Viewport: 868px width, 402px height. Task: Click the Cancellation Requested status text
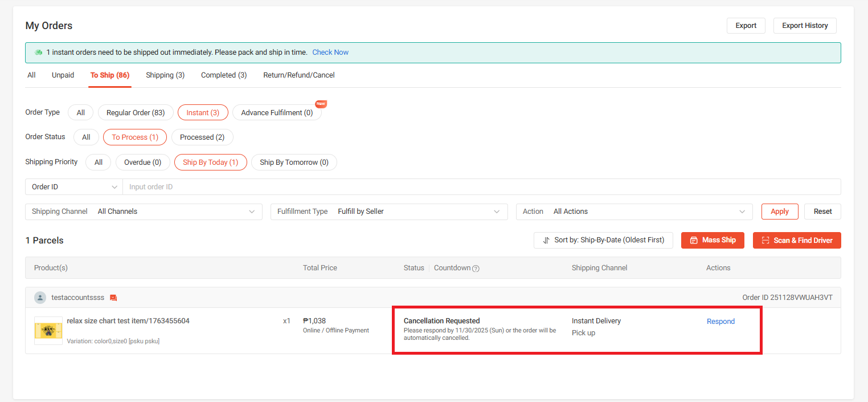click(442, 321)
